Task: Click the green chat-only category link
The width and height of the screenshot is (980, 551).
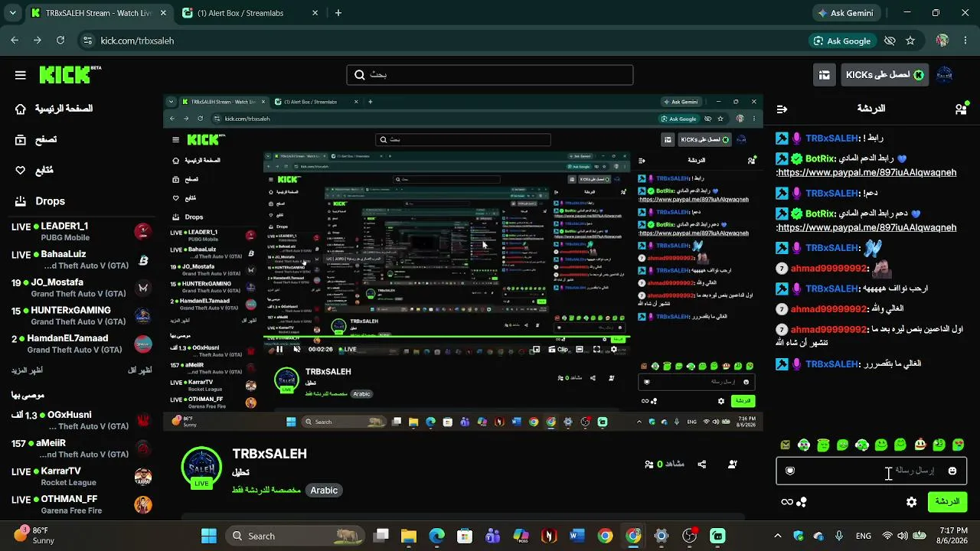Action: click(x=266, y=490)
